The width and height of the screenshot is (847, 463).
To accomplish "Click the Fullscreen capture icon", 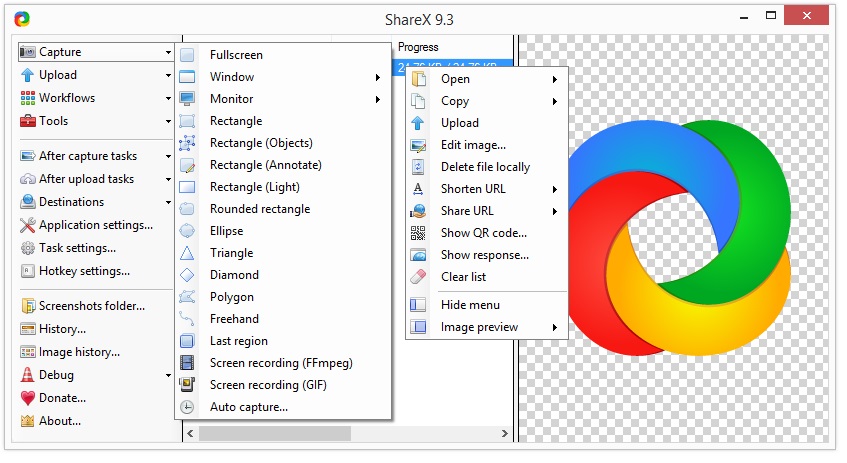I will [x=187, y=55].
